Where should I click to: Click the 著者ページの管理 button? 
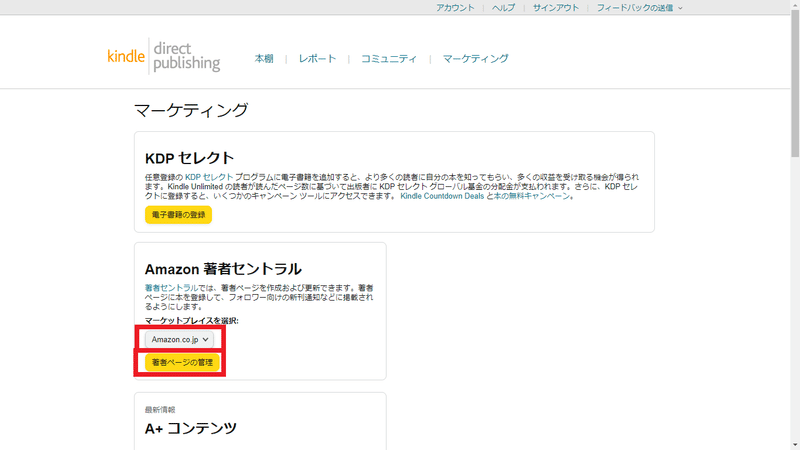pos(182,362)
